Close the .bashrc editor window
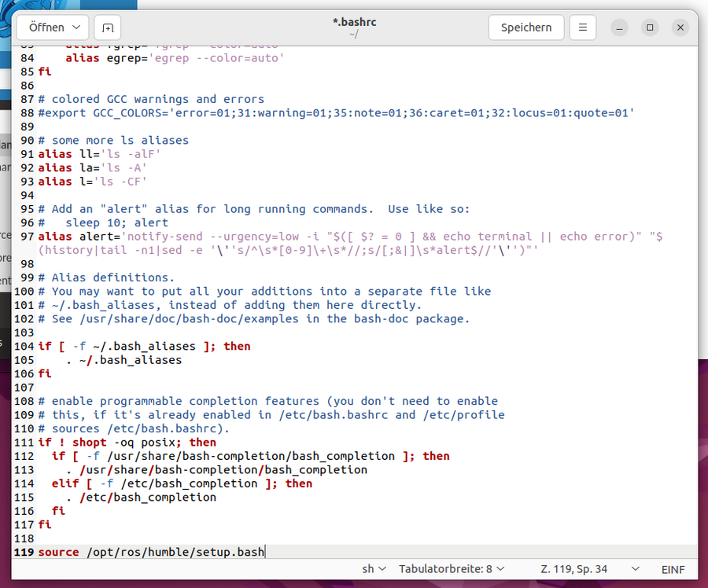This screenshot has height=588, width=708. click(x=680, y=28)
